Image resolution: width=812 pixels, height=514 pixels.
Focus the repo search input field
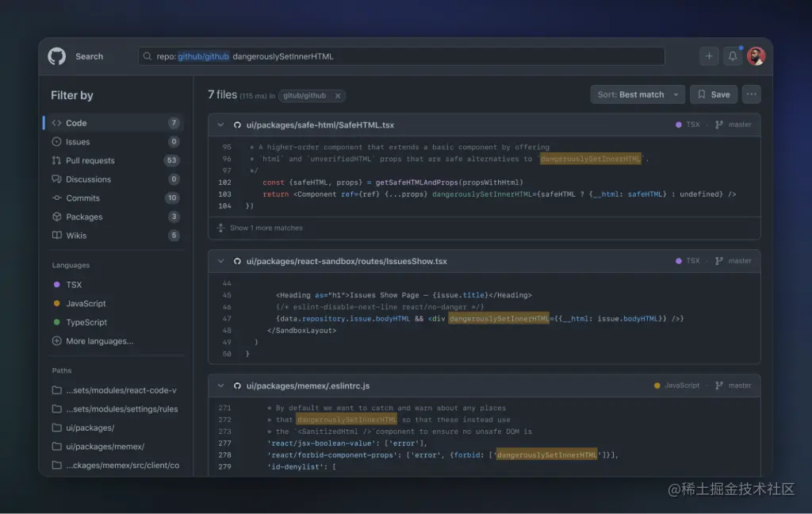pos(401,56)
